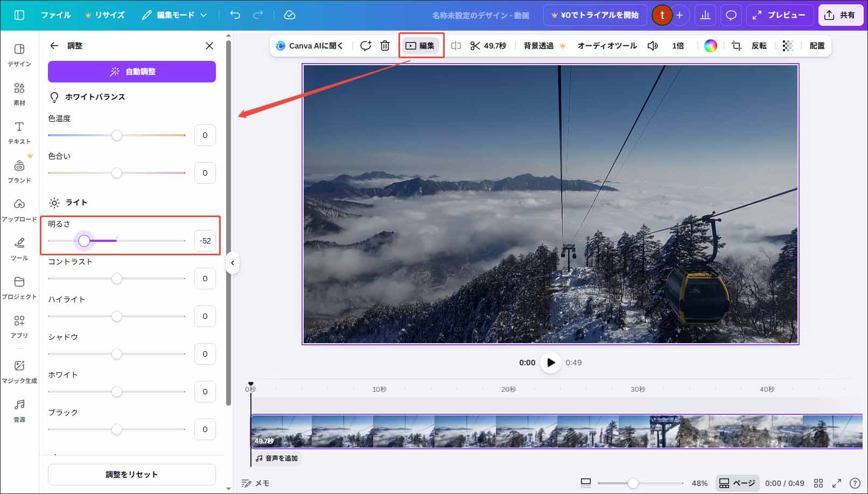This screenshot has width=868, height=494.
Task: Play the video preview
Action: click(x=550, y=363)
